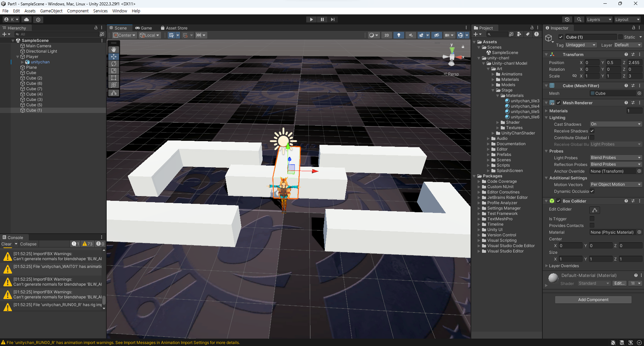Click the Edit Collider button icon
The width and height of the screenshot is (644, 346).
tap(595, 210)
